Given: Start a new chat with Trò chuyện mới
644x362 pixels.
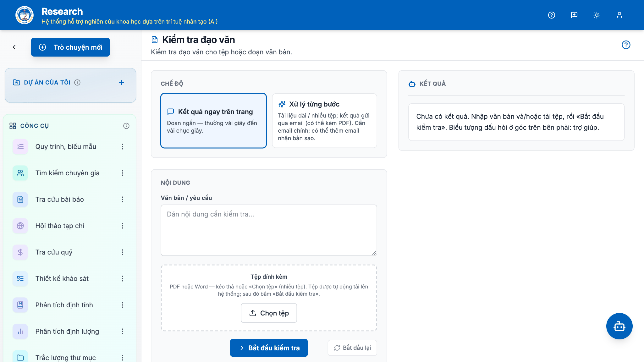Looking at the screenshot, I should [x=70, y=47].
